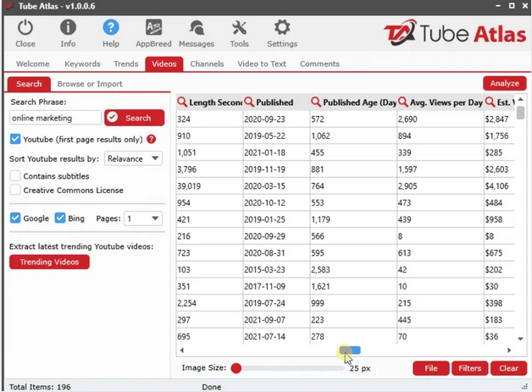The height and width of the screenshot is (392, 532).
Task: Click the horizontal scroll left arrow
Action: click(x=182, y=350)
